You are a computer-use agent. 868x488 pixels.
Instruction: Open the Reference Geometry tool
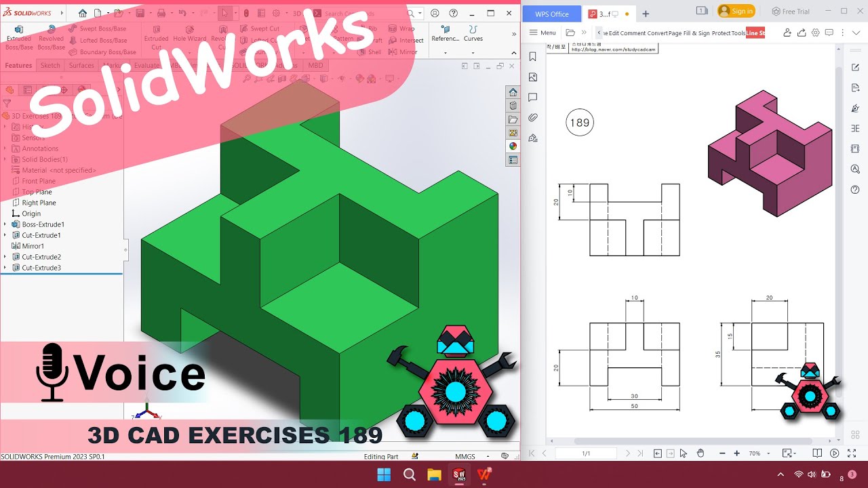[x=446, y=34]
